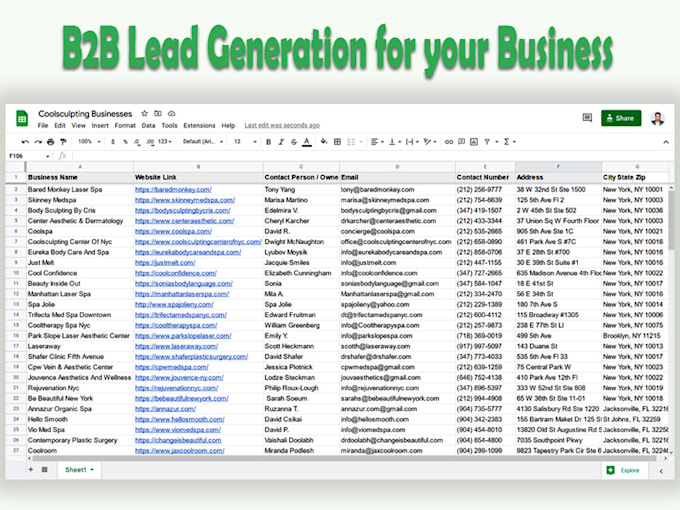Print the spreadsheet

[x=51, y=142]
